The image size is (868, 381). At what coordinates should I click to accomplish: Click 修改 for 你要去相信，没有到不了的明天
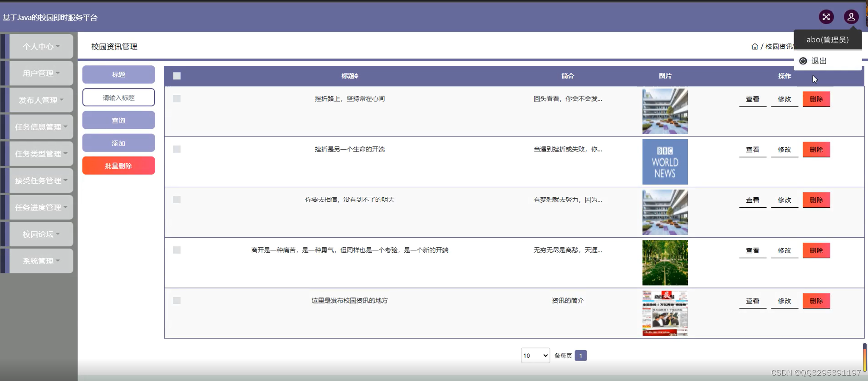click(x=785, y=200)
